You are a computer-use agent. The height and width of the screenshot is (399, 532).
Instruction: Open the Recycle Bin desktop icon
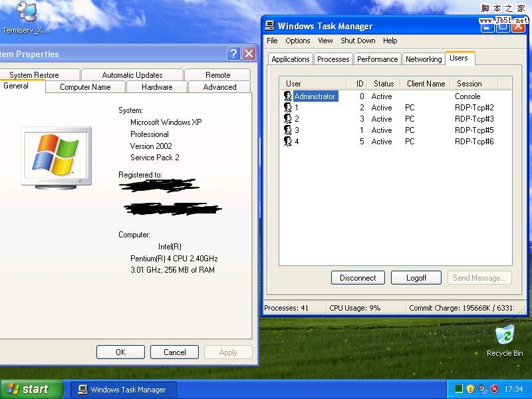[x=505, y=334]
